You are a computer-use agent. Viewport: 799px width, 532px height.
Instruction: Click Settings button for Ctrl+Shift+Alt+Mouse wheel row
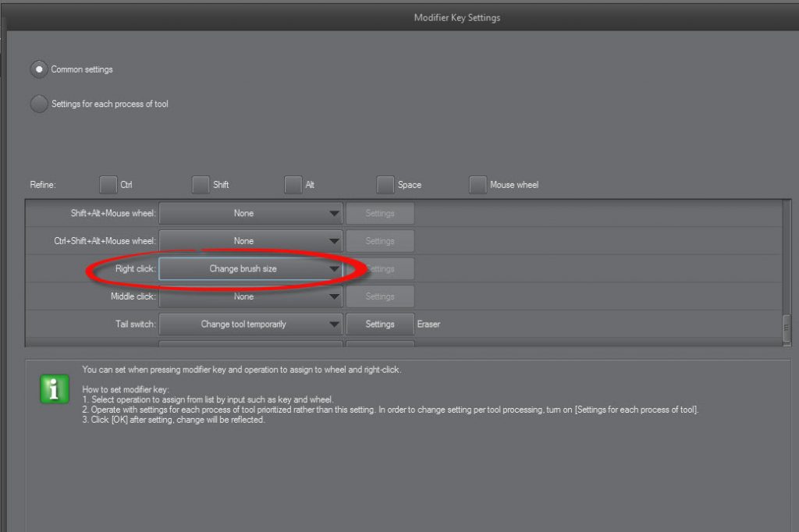(380, 241)
